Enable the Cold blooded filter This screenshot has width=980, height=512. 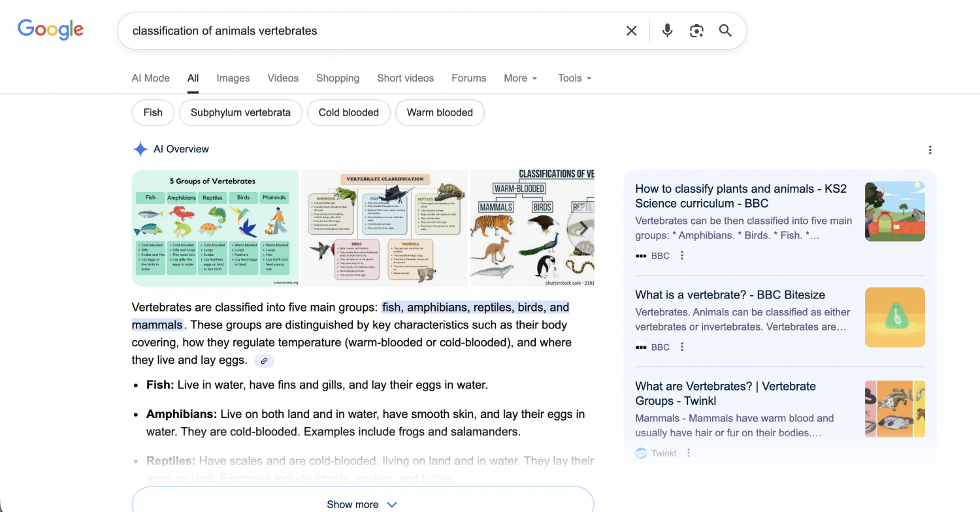348,112
